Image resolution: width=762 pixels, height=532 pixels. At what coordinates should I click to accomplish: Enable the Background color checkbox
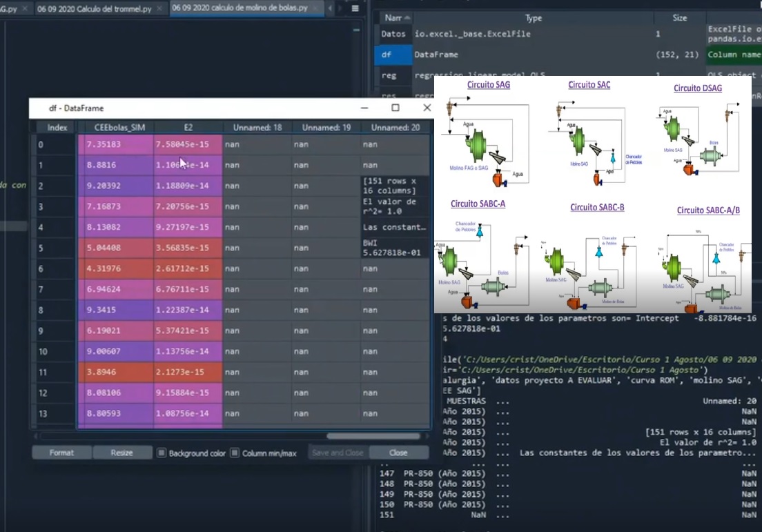pyautogui.click(x=162, y=453)
